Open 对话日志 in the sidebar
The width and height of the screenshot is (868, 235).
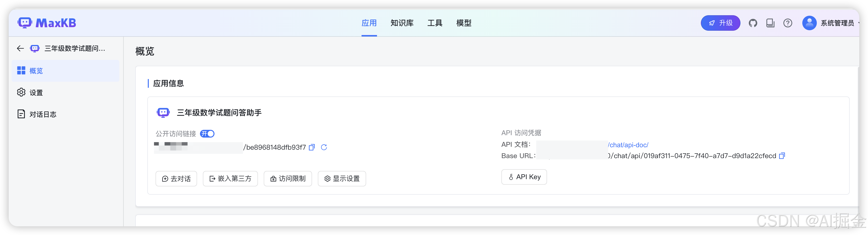pos(65,114)
